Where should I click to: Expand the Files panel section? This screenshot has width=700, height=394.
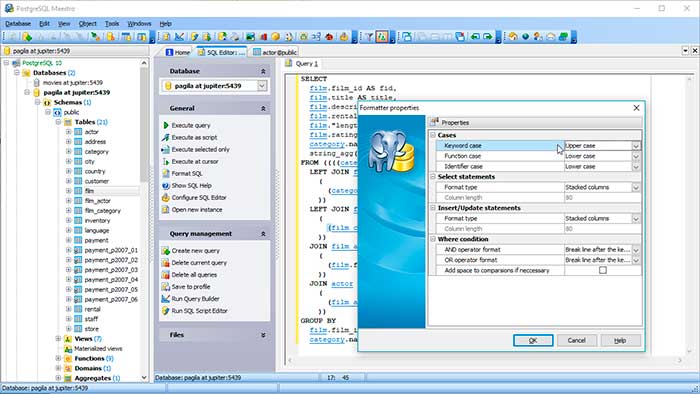point(263,335)
